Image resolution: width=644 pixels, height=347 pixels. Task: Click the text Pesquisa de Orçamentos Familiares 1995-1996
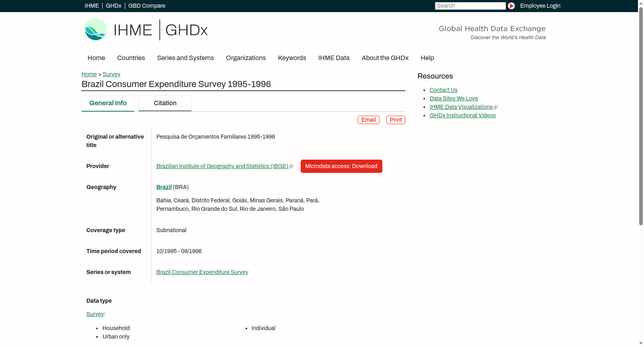click(215, 137)
